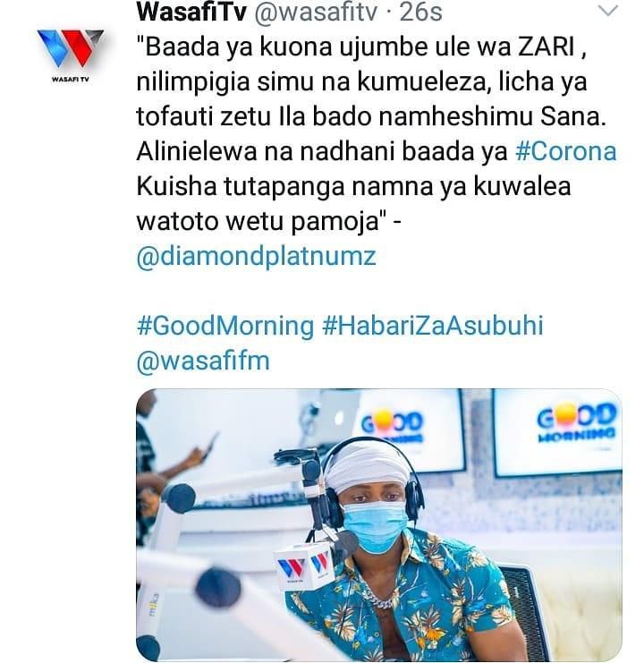The height and width of the screenshot is (663, 644).
Task: Open the #Corona hashtag
Action: tap(566, 151)
